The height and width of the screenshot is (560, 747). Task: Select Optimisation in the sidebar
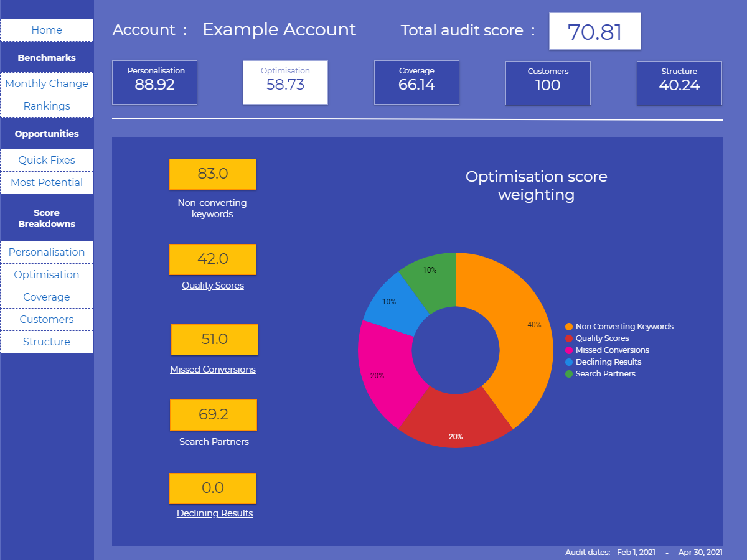(x=47, y=274)
